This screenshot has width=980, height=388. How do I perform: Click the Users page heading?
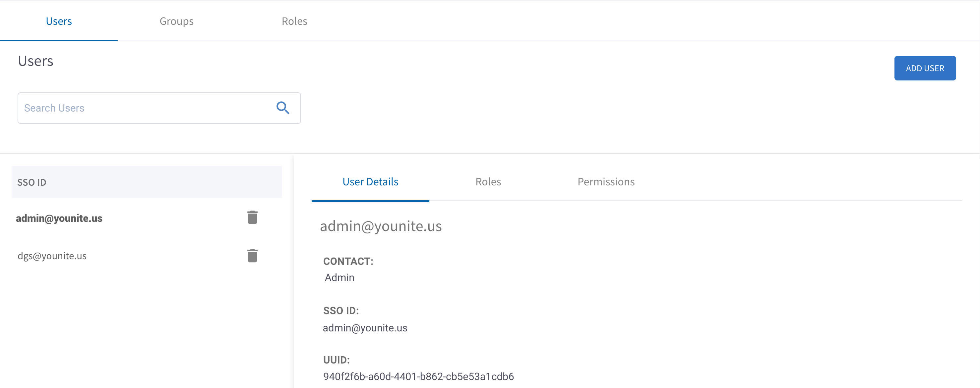point(36,61)
